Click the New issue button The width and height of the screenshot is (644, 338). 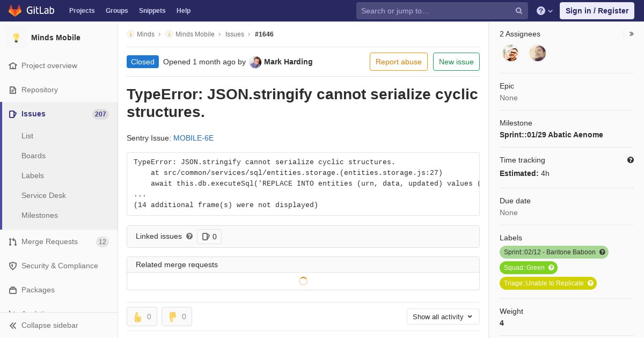coord(456,62)
